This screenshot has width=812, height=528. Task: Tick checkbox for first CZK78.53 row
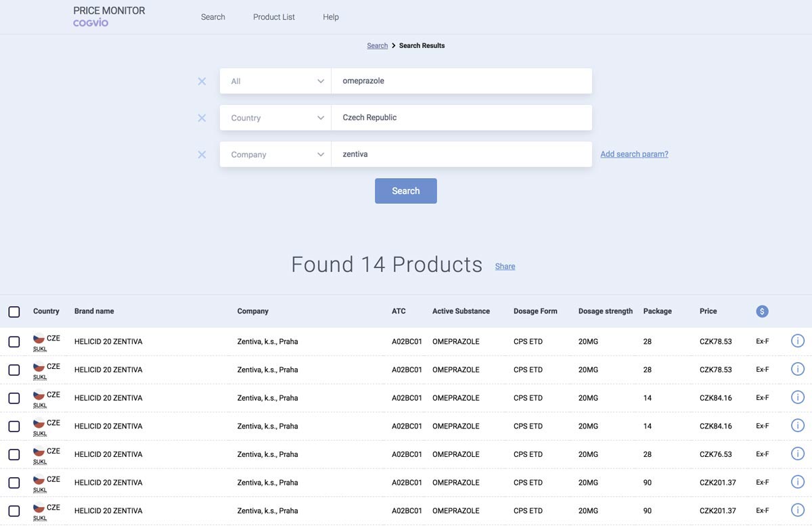14,342
